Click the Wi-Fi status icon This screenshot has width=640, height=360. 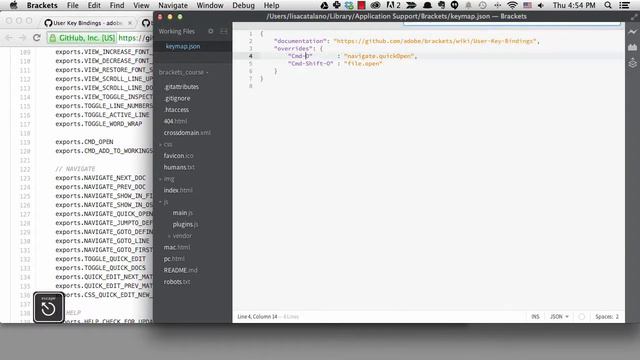coord(512,5)
